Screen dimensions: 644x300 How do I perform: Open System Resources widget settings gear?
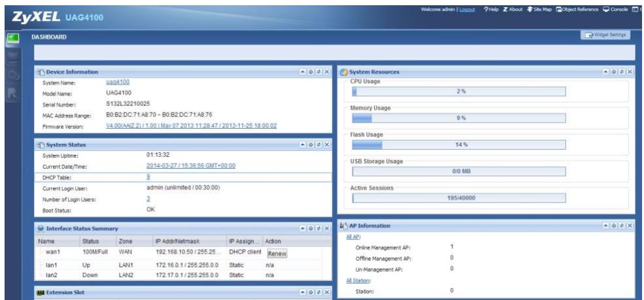tap(614, 72)
